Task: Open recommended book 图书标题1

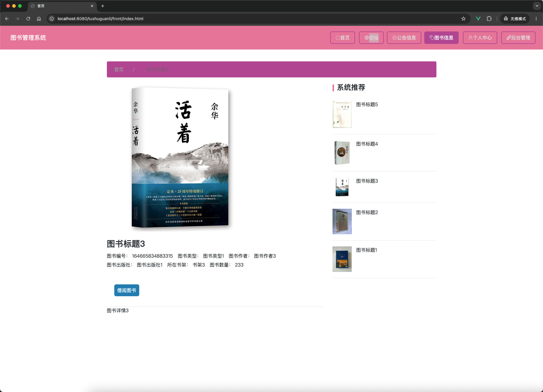Action: (x=367, y=250)
